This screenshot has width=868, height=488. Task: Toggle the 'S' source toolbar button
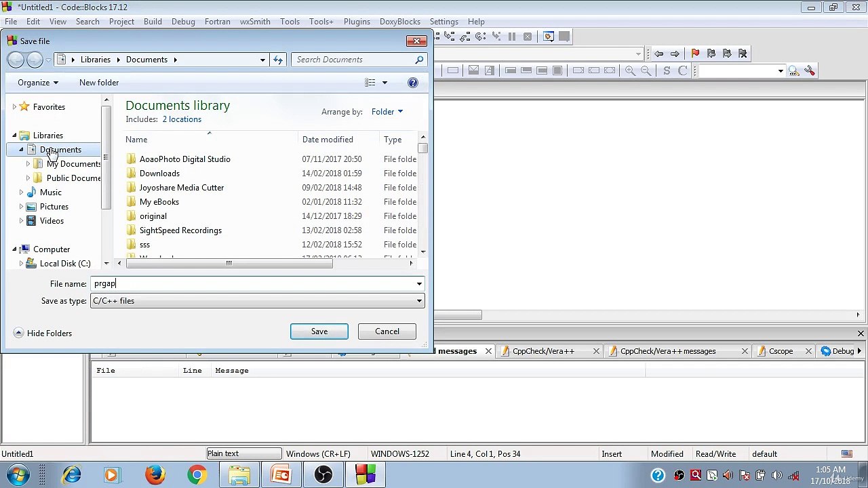click(x=667, y=70)
